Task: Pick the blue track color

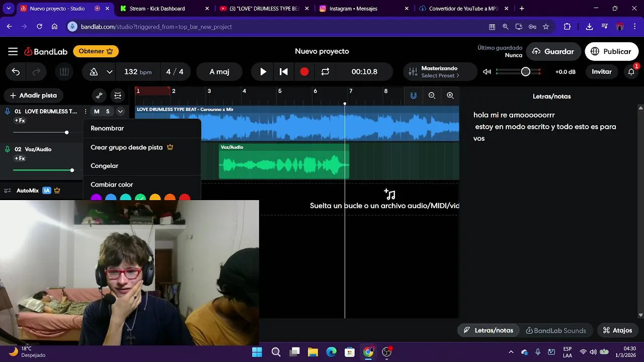Action: pyautogui.click(x=111, y=198)
